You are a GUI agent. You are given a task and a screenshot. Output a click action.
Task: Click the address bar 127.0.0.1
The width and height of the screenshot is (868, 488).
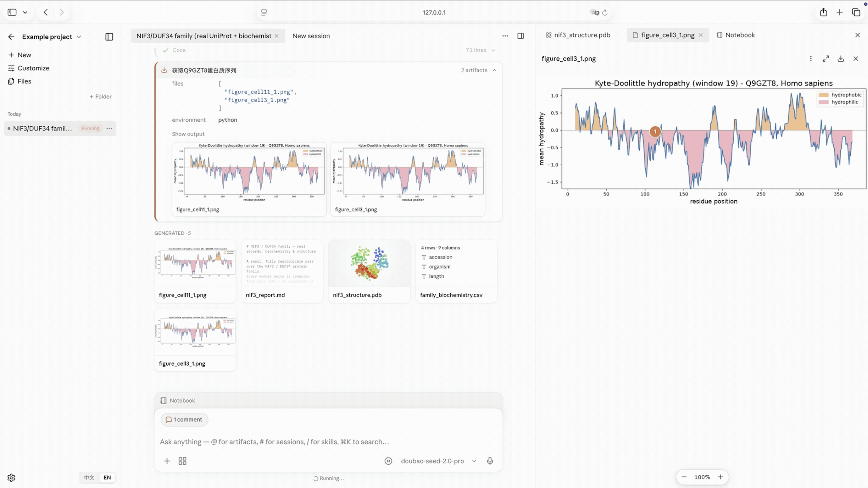pyautogui.click(x=434, y=12)
